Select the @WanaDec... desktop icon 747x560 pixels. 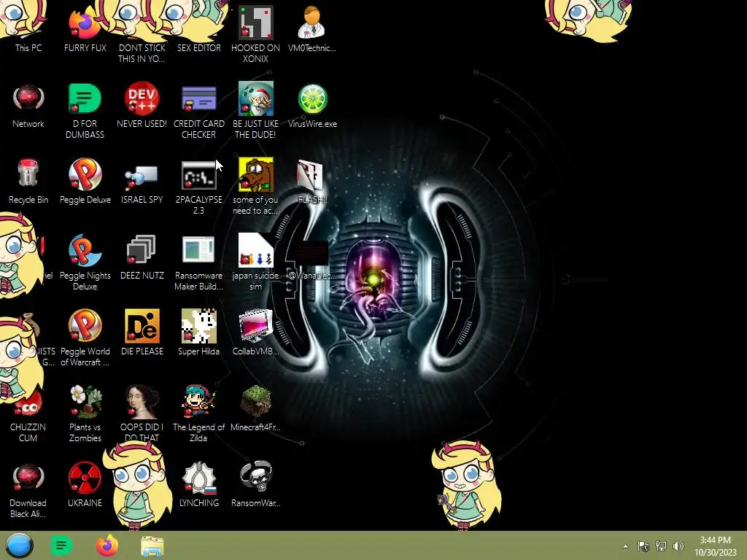312,261
